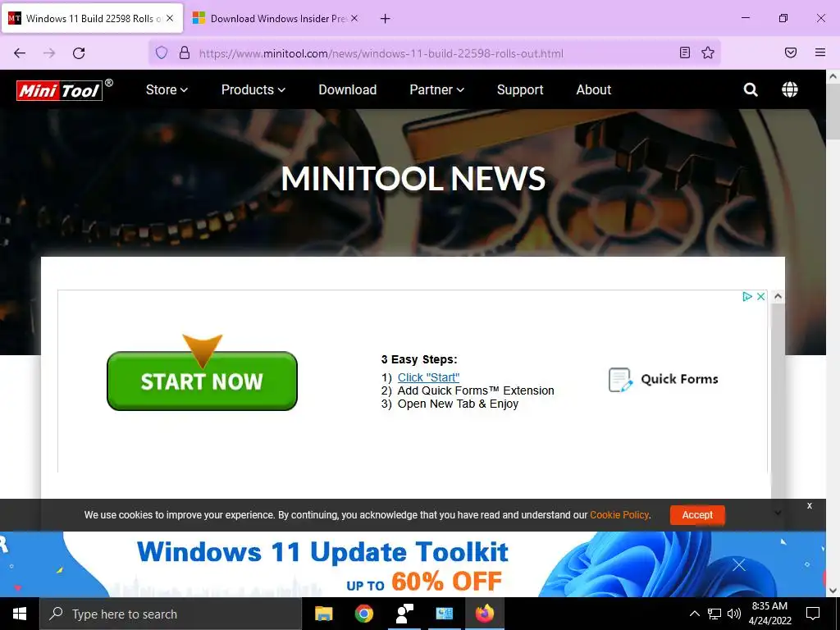This screenshot has height=630, width=840.
Task: Click the page scrollbar down arrow
Action: [833, 591]
